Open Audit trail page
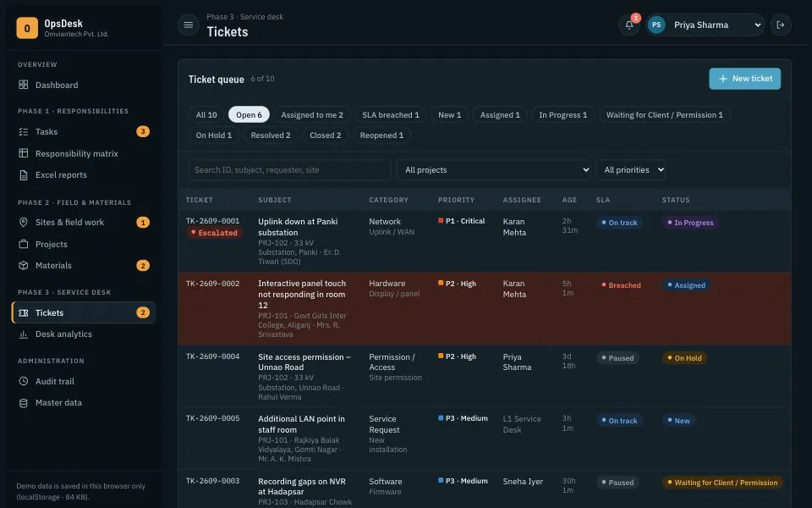 [84, 382]
